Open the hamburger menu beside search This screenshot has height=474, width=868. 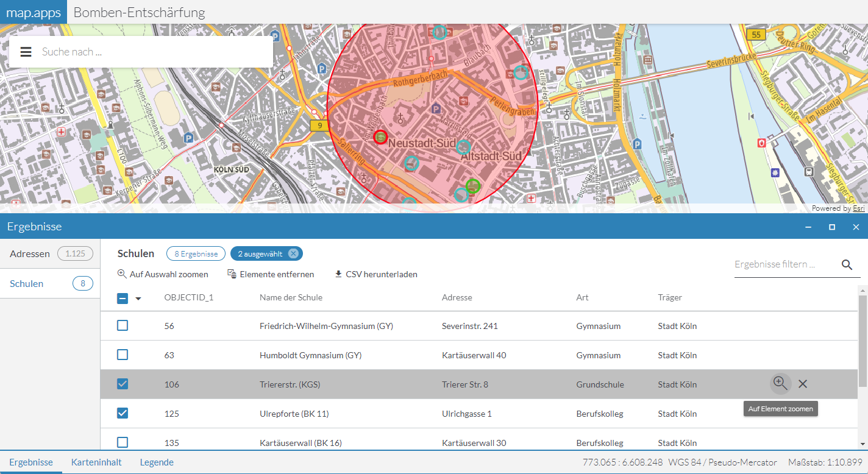[x=26, y=52]
